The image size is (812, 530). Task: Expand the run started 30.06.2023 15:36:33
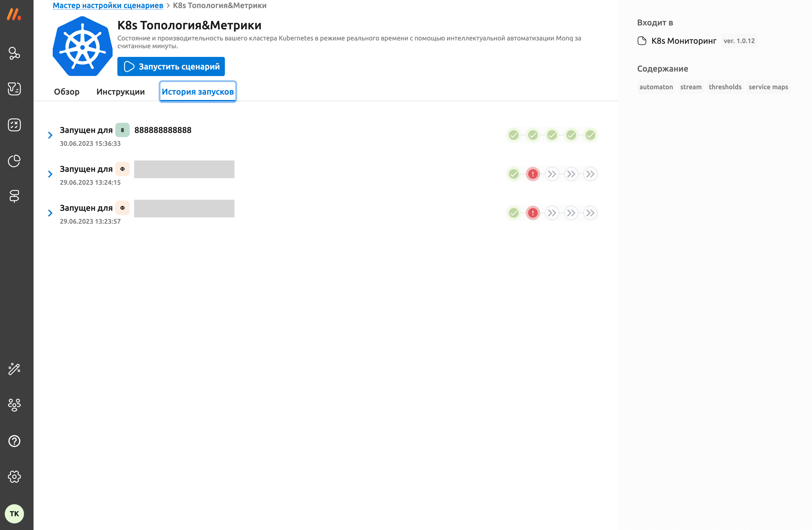(x=50, y=135)
